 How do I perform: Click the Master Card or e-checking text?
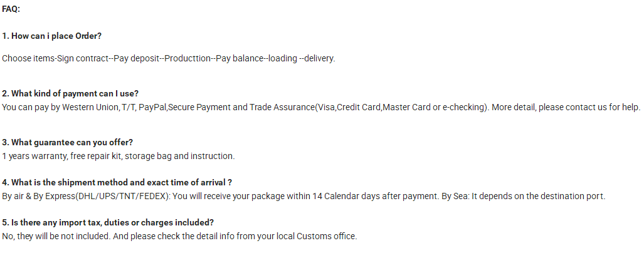(433, 108)
